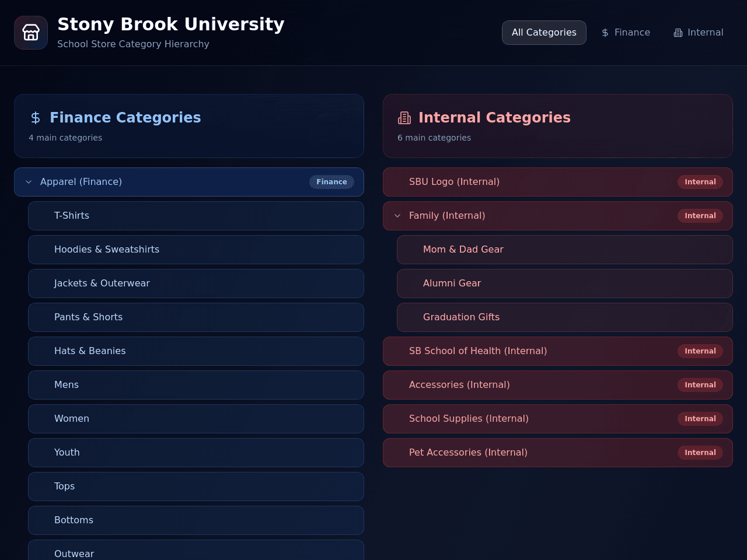Click the Internal badge on SBU Logo

click(700, 182)
